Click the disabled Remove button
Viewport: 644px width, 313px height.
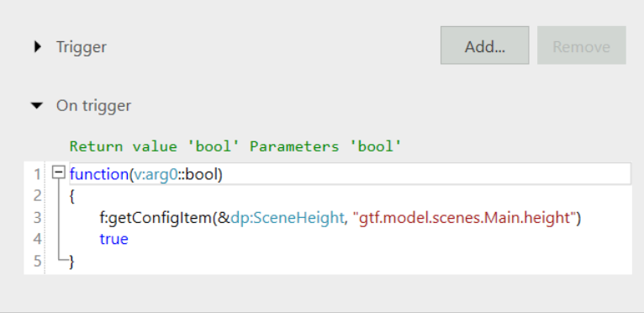[x=581, y=45]
